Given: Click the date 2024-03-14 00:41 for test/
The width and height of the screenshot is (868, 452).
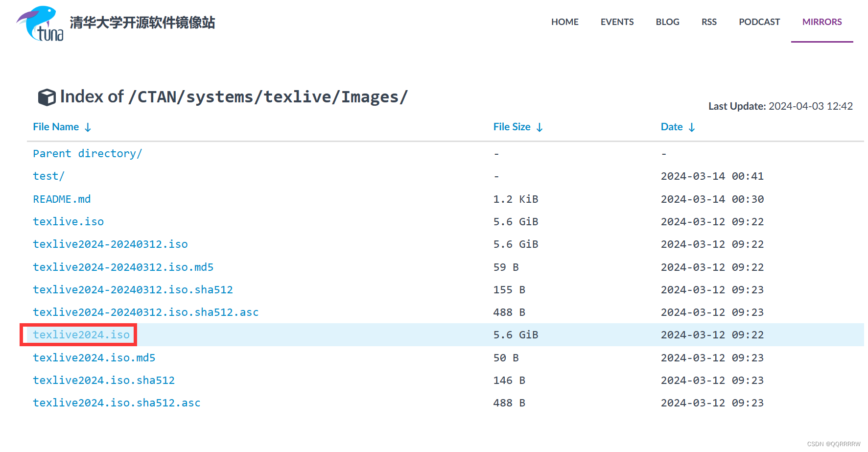Looking at the screenshot, I should pos(712,176).
